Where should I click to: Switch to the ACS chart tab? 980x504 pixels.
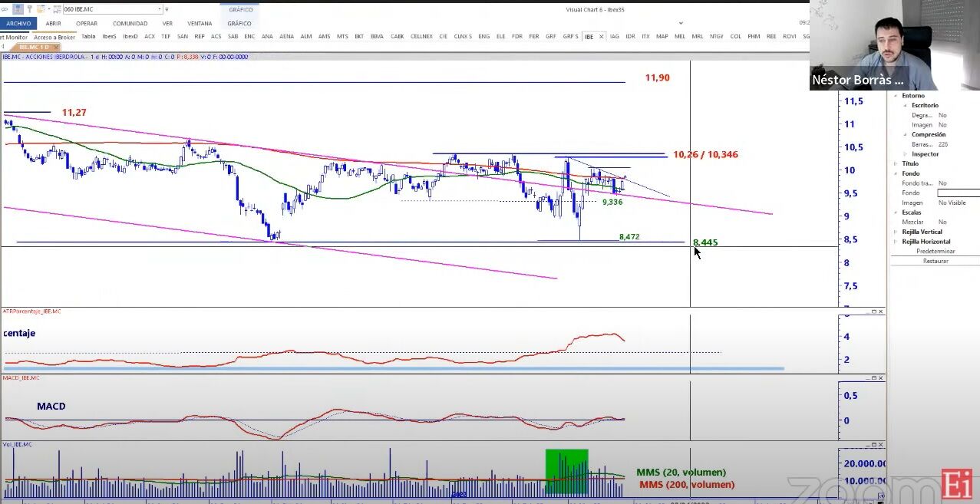pos(216,36)
